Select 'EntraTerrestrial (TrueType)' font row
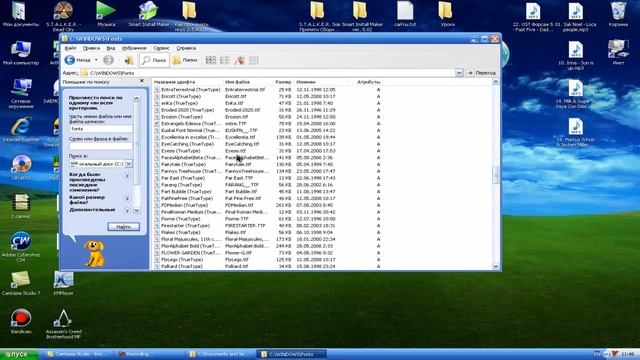Viewport: 640px width, 360px height. point(191,89)
